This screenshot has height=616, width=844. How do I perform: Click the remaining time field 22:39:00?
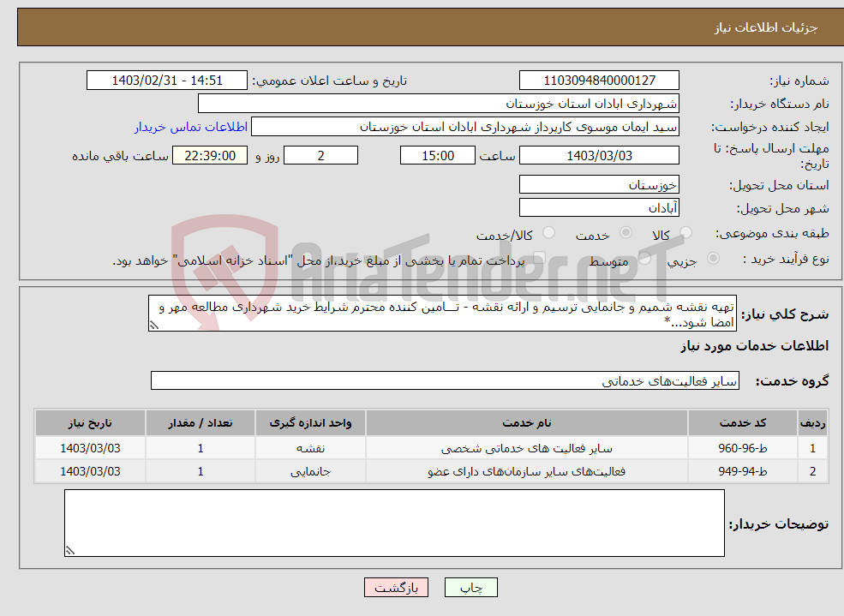(210, 155)
